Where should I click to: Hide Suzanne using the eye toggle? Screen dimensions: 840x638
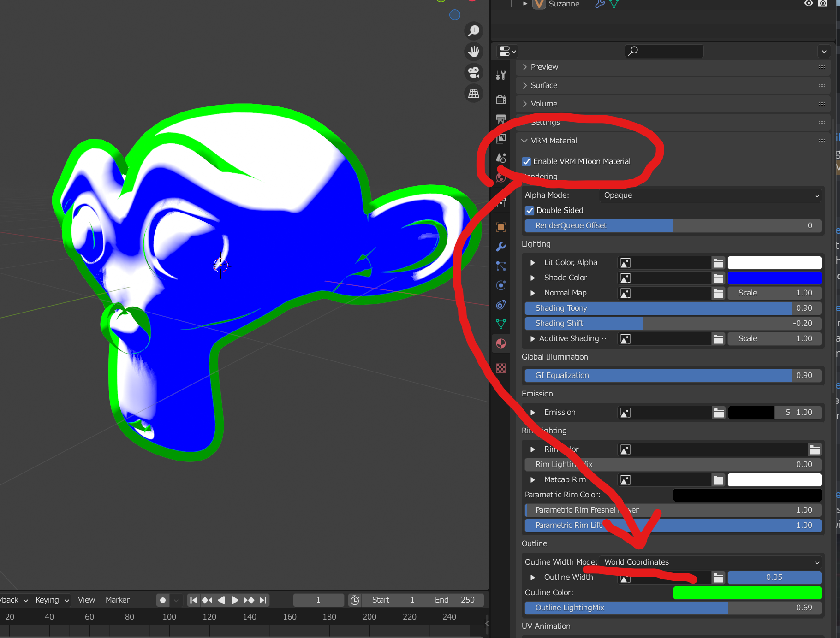(808, 4)
